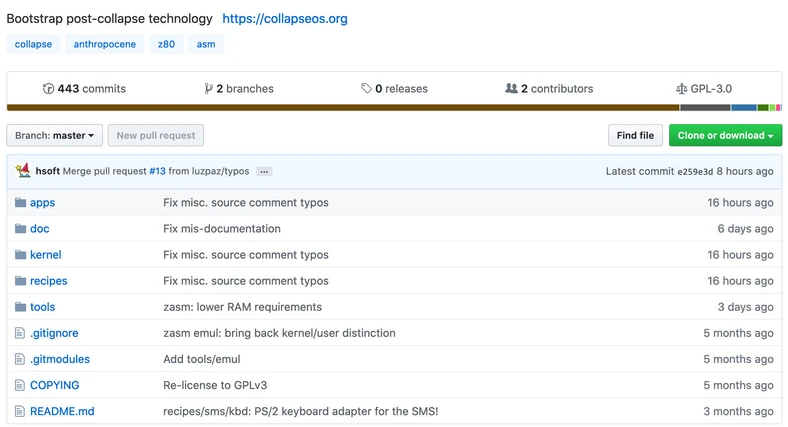788x427 pixels.
Task: Expand the Clone or download dropdown
Action: point(725,136)
